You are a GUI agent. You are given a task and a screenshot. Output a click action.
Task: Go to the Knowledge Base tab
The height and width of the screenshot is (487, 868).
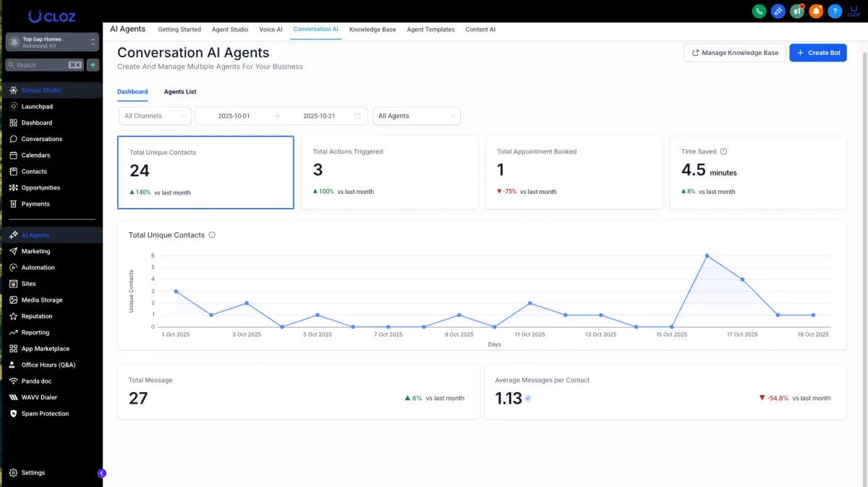(x=373, y=30)
